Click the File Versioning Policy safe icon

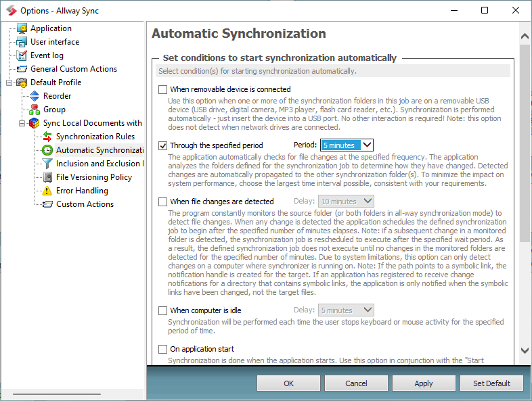(47, 177)
